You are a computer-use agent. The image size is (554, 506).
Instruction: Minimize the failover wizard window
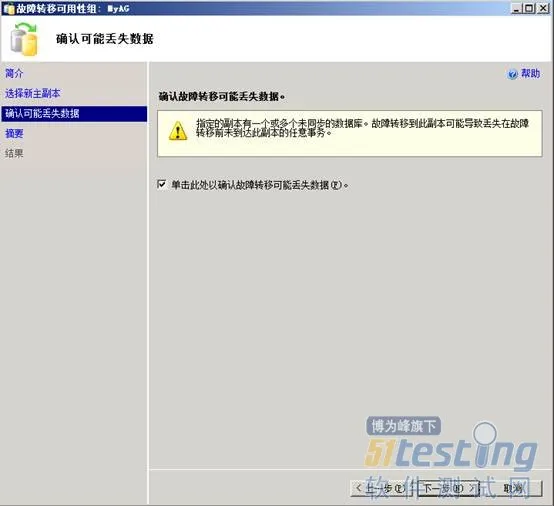tap(517, 8)
